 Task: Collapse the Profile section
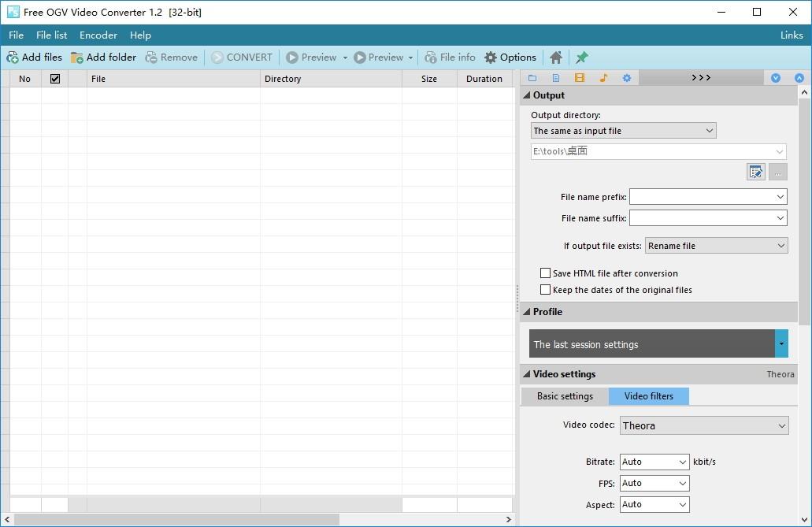click(527, 312)
